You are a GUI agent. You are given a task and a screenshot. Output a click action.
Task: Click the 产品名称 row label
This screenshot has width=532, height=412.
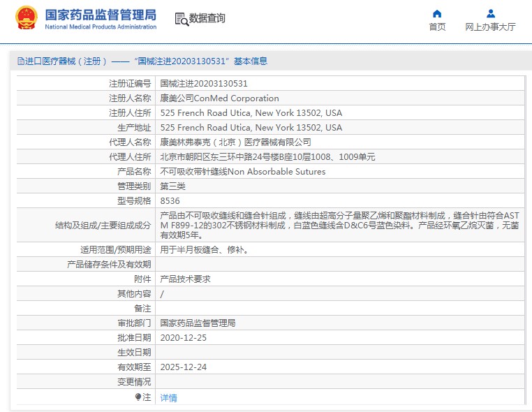click(x=134, y=171)
